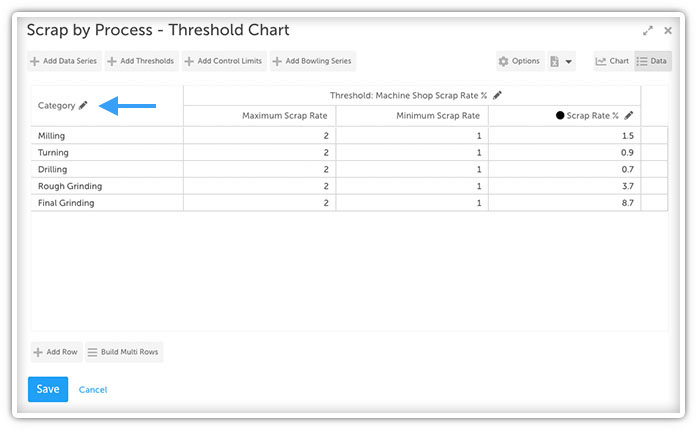The width and height of the screenshot is (697, 430).
Task: Click Add Thresholds button
Action: (140, 61)
